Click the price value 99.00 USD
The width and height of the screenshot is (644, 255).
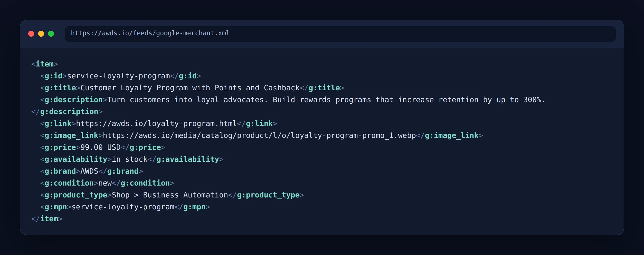[101, 147]
